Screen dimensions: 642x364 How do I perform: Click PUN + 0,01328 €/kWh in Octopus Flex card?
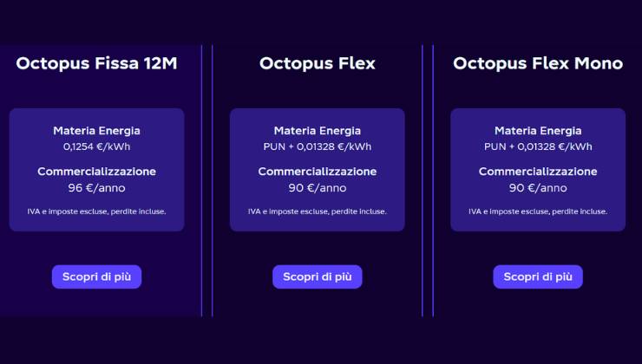[318, 146]
